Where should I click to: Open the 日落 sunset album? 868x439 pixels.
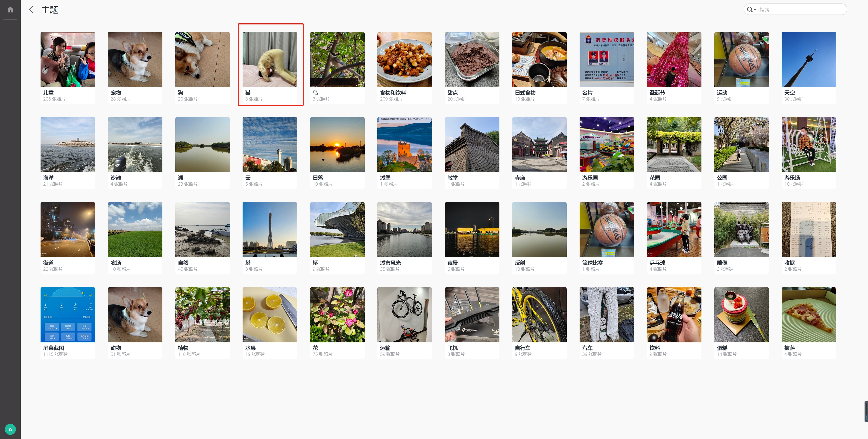tap(337, 152)
